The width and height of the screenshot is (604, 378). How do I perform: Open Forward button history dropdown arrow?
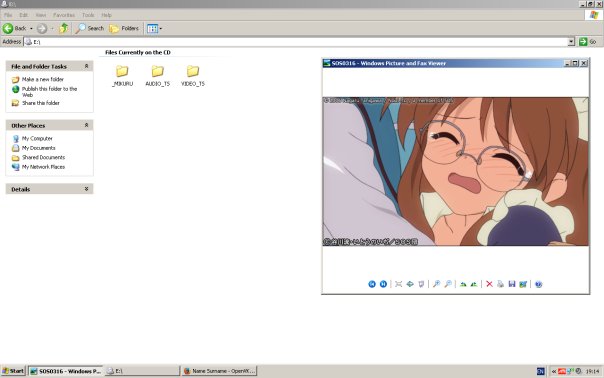pyautogui.click(x=52, y=29)
